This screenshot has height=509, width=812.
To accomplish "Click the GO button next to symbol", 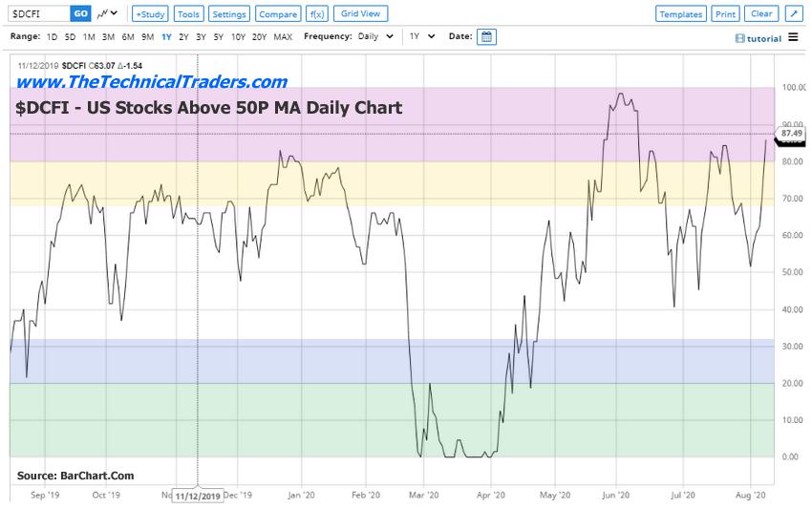I will coord(80,14).
